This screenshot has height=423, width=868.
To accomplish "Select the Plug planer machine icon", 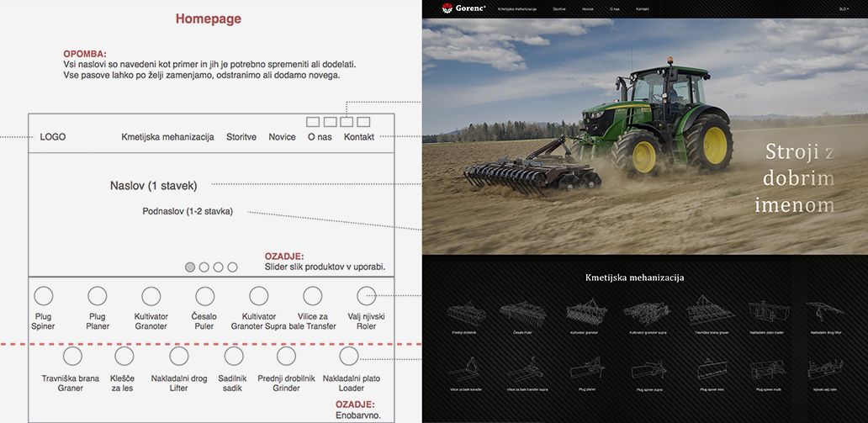I will [x=587, y=370].
